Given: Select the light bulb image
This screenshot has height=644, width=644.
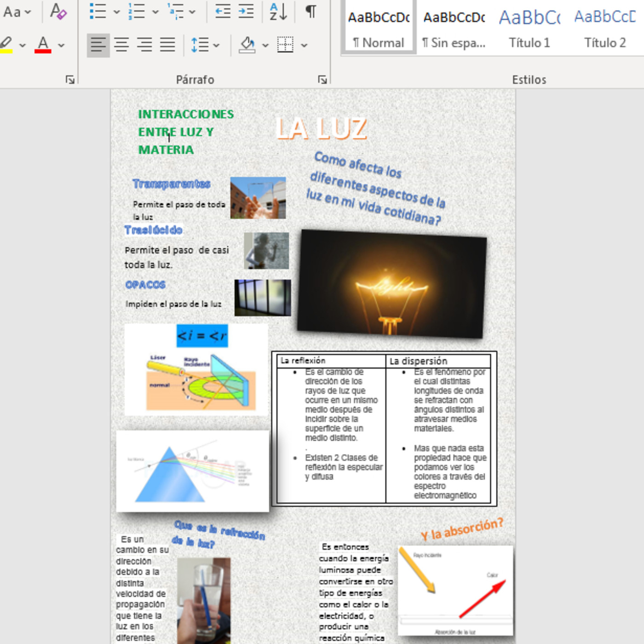Looking at the screenshot, I should coord(392,284).
